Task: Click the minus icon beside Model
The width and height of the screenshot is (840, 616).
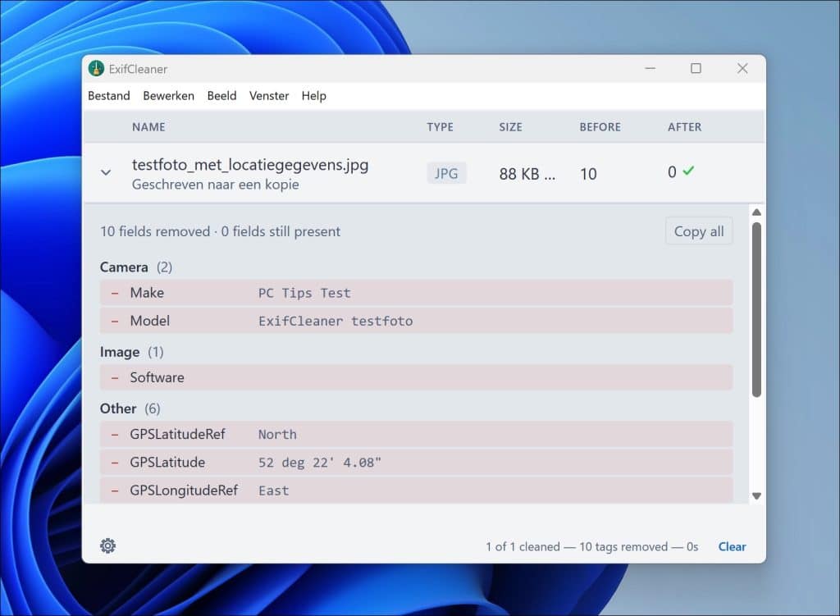Action: pos(115,322)
